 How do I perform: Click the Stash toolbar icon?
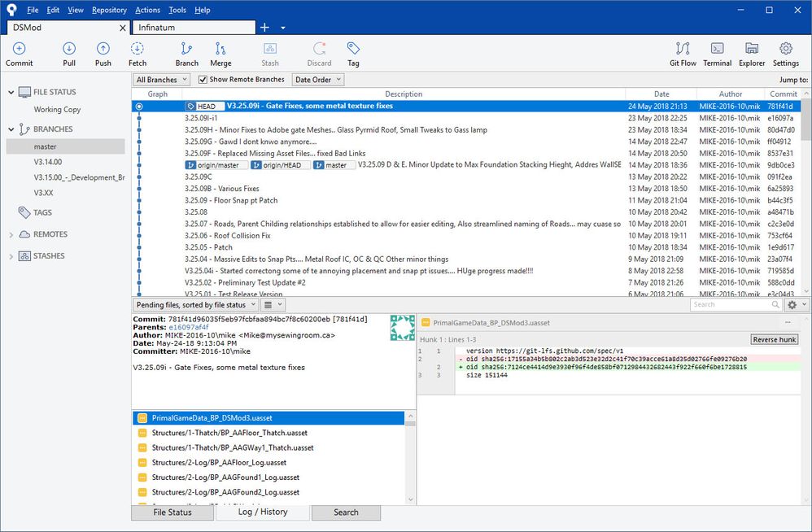[x=270, y=54]
